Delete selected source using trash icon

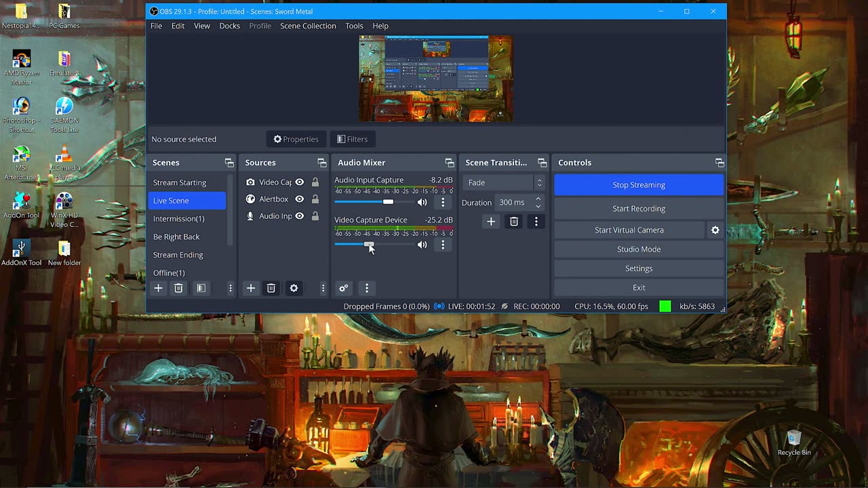tap(271, 288)
